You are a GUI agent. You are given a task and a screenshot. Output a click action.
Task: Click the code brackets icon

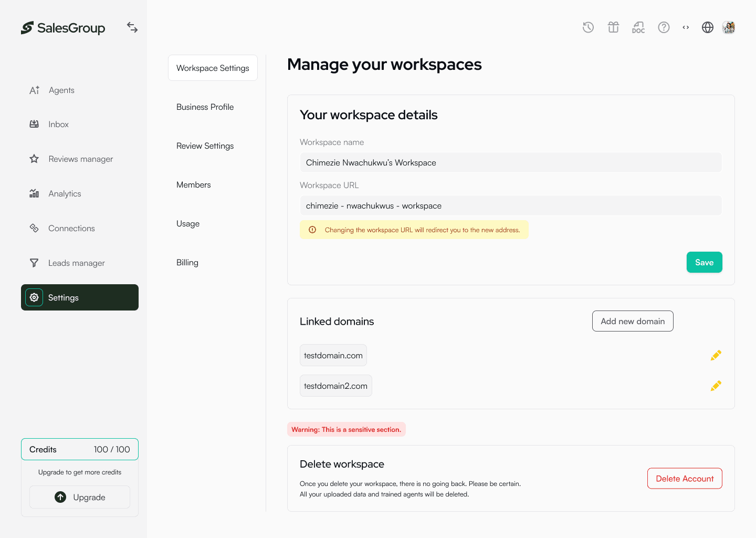point(686,27)
